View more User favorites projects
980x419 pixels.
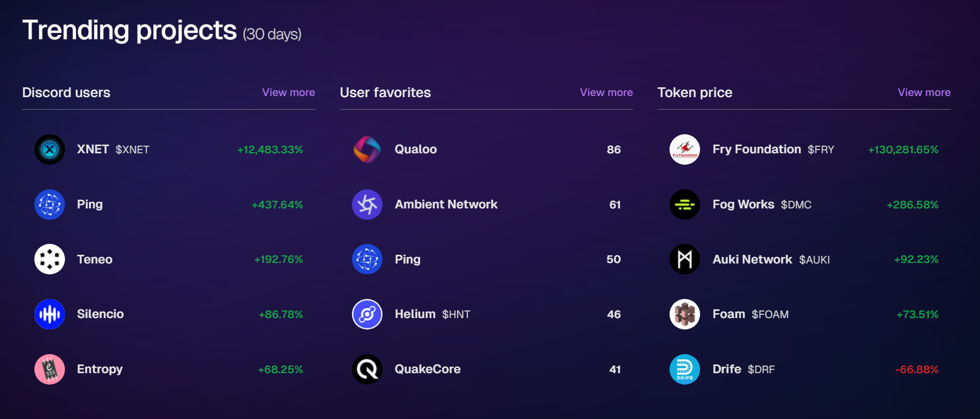coord(606,92)
